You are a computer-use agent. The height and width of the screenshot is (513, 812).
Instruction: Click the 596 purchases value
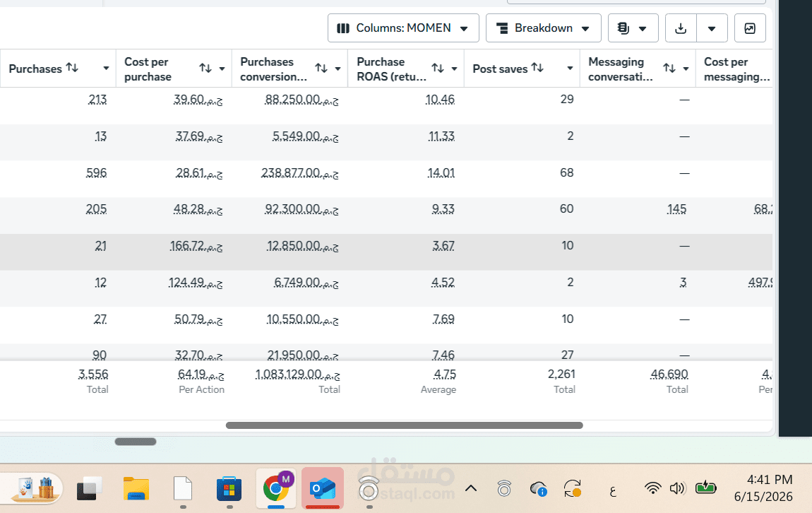click(x=96, y=172)
